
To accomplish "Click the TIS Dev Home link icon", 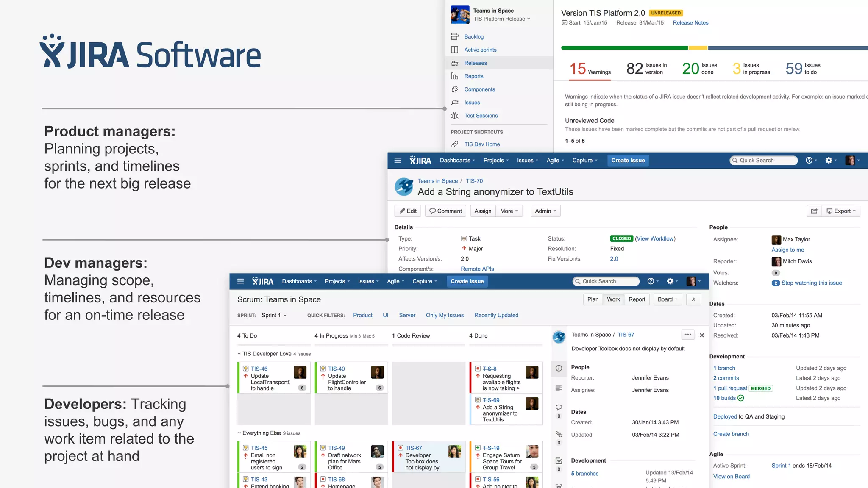I will pyautogui.click(x=455, y=144).
